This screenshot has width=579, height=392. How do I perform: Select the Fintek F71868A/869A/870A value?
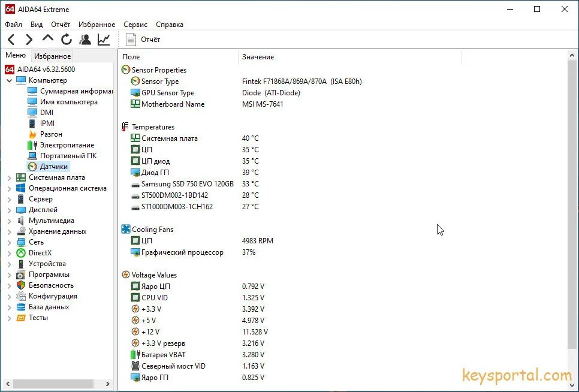pyautogui.click(x=301, y=81)
